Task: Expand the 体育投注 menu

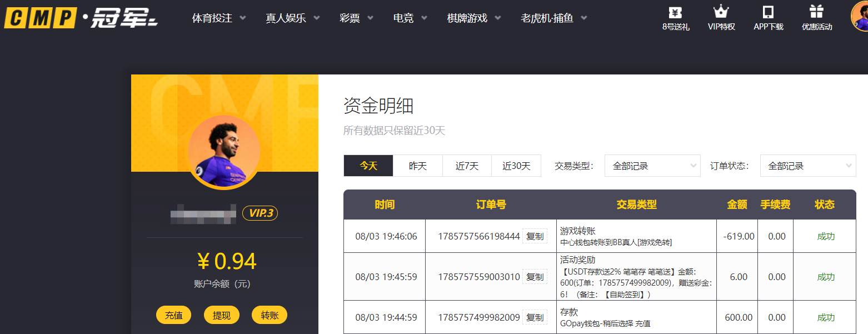Action: point(219,18)
